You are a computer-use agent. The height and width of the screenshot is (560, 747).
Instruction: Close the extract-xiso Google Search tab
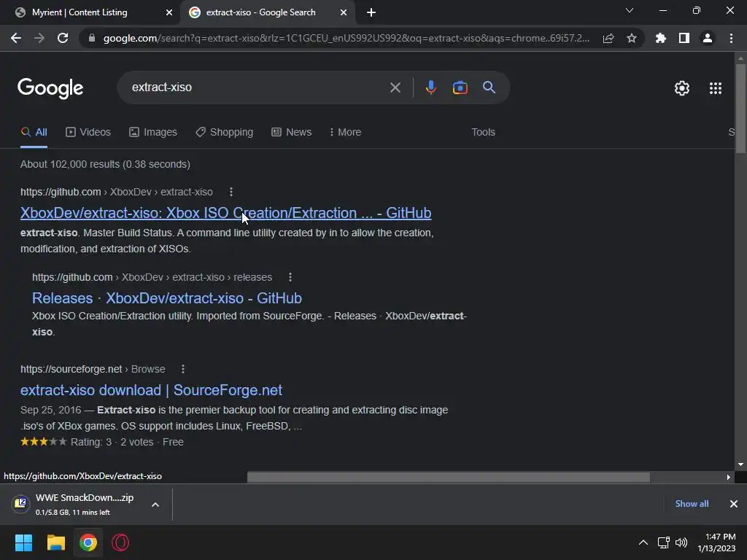pos(344,13)
